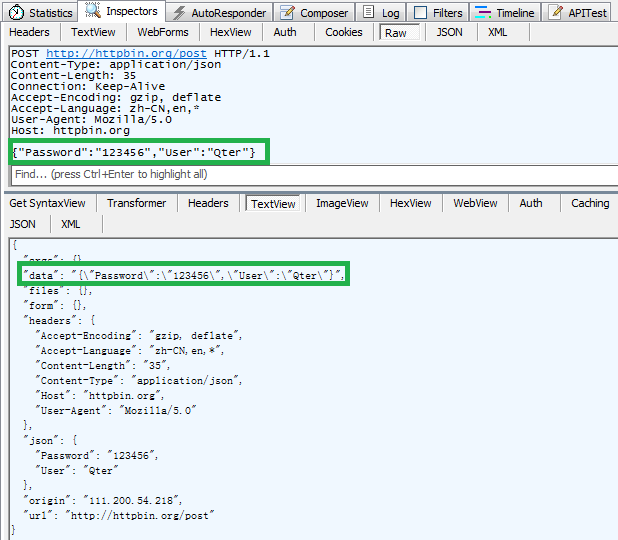Click the "files": {} response line

pyautogui.click(x=58, y=290)
